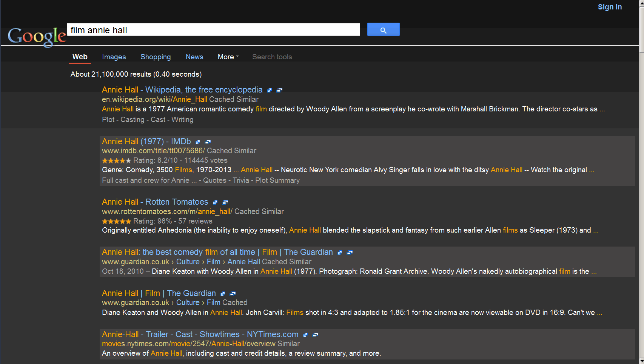Click the search field containing 'film annie hall'
The width and height of the screenshot is (644, 364).
click(x=213, y=30)
